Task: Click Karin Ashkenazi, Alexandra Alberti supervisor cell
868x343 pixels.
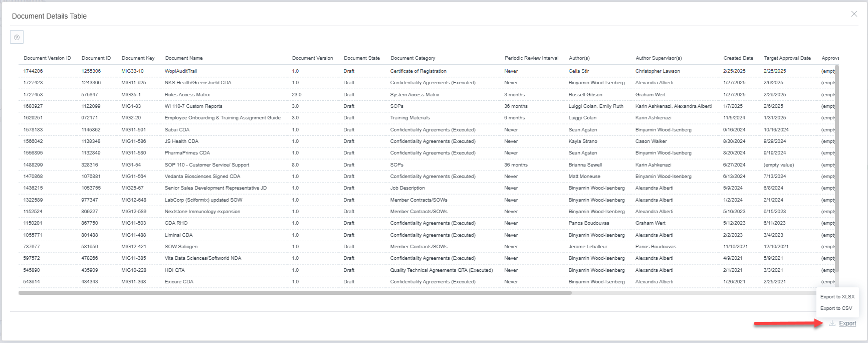Action: pyautogui.click(x=674, y=106)
